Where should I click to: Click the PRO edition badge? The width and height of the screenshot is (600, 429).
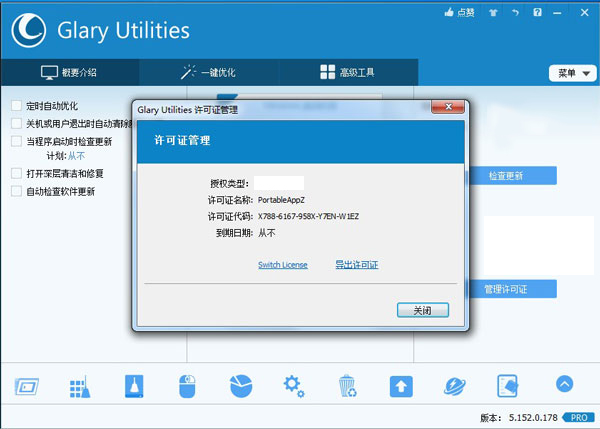tap(578, 418)
